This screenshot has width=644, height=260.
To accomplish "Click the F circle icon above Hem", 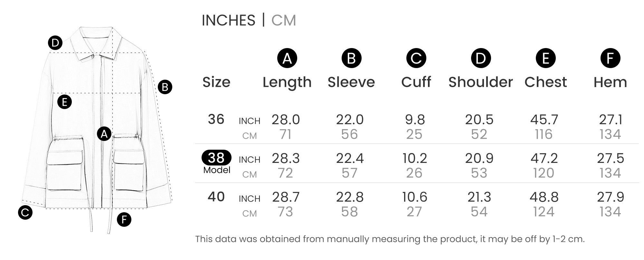I will [x=610, y=58].
